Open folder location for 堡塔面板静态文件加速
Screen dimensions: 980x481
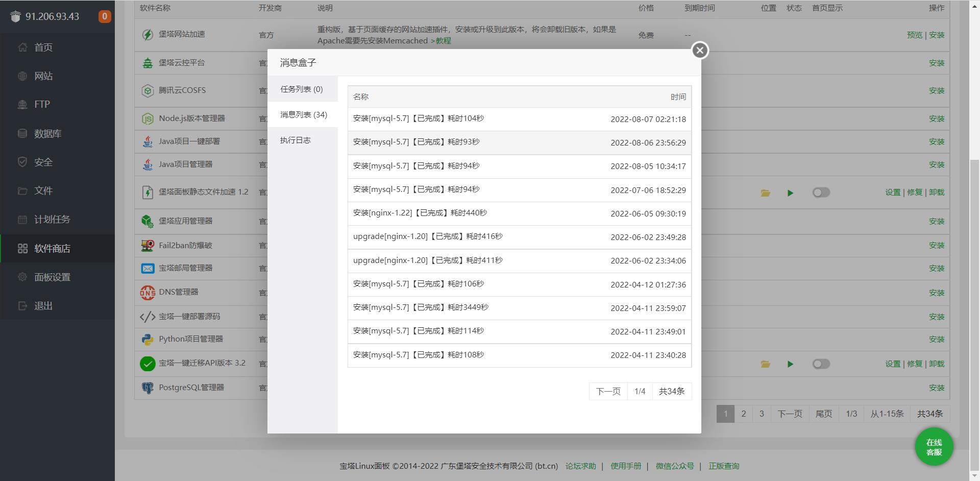[x=765, y=193]
